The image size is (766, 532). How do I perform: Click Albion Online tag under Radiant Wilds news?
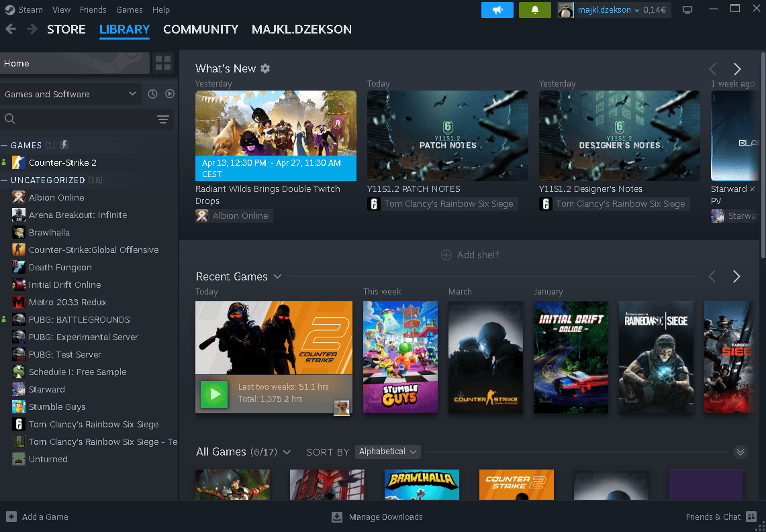click(x=234, y=216)
